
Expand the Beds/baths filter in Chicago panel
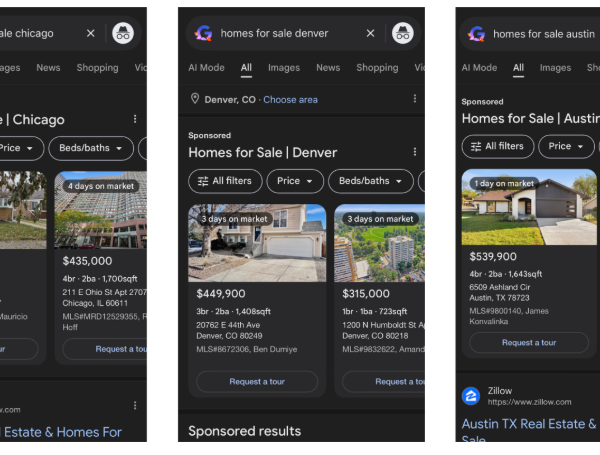pyautogui.click(x=91, y=148)
